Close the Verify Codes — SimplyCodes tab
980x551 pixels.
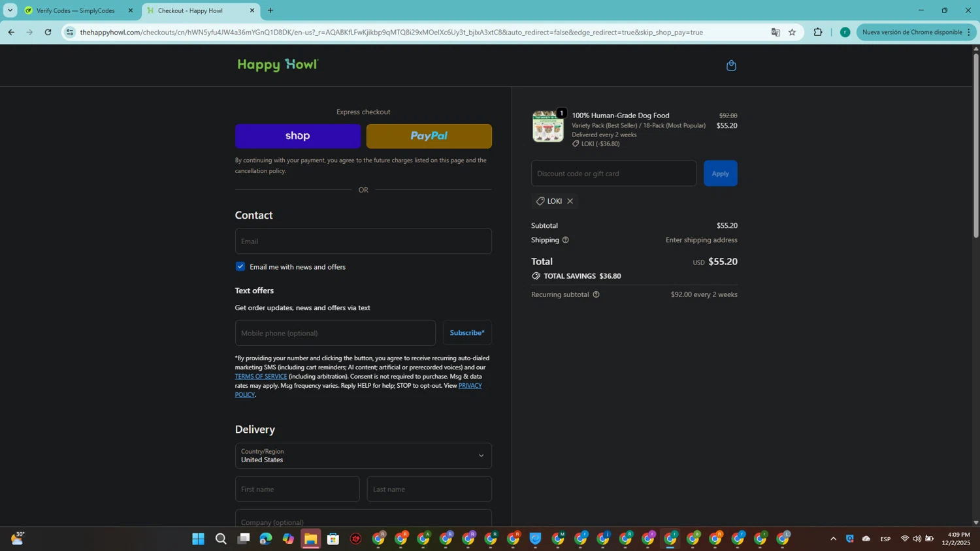130,10
